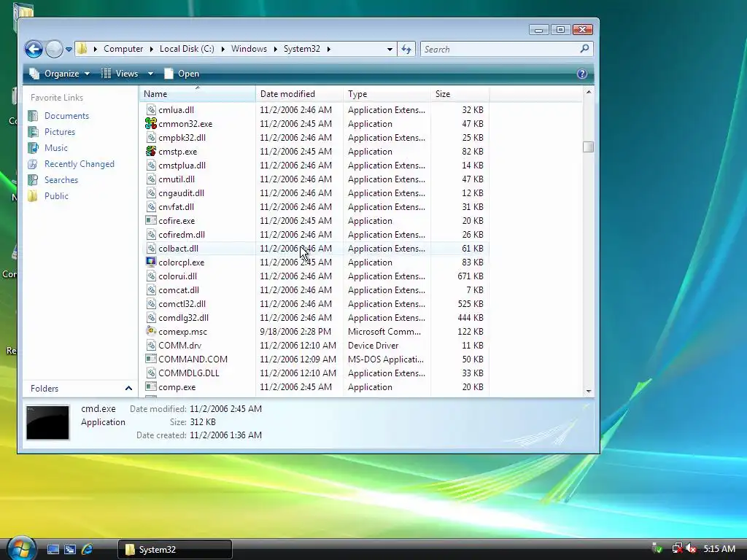
Task: Click the Searches folder icon
Action: tap(33, 180)
